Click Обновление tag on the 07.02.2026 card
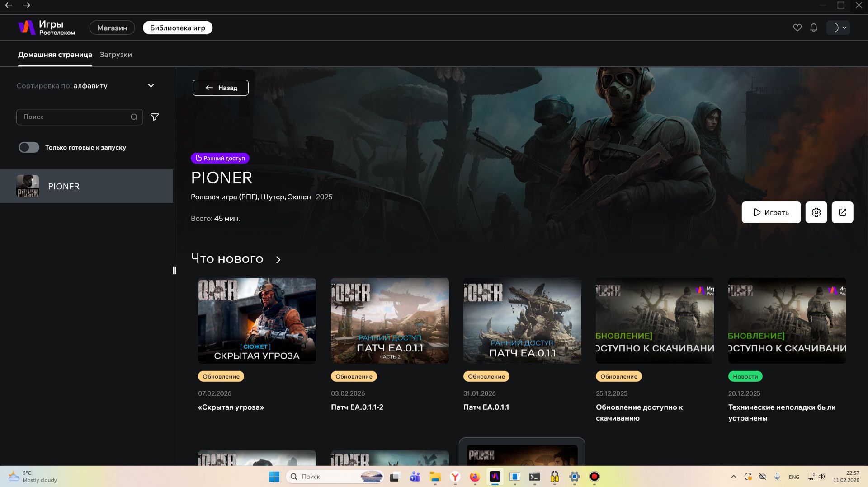 221,376
